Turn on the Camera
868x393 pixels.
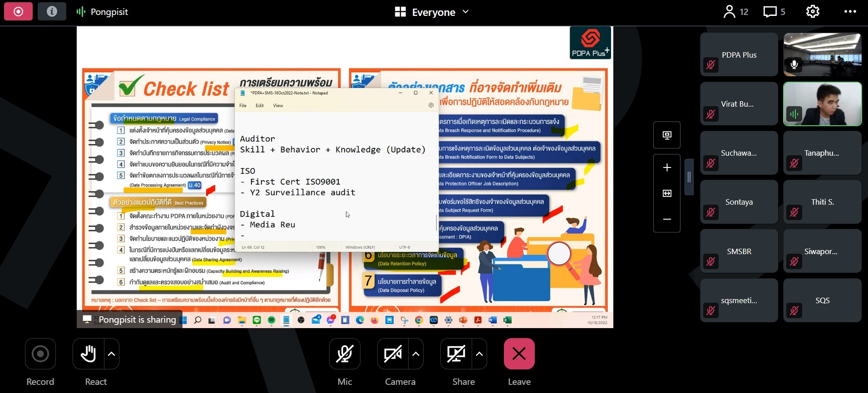393,354
